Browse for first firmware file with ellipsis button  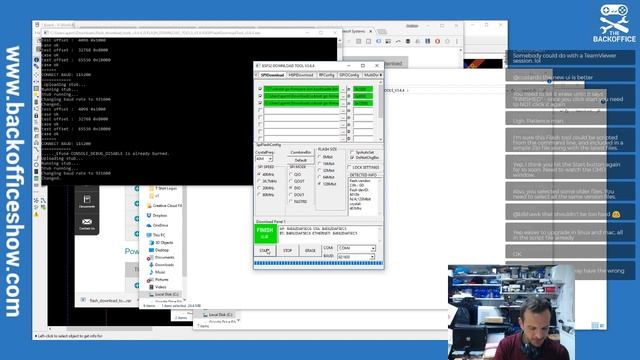point(343,89)
